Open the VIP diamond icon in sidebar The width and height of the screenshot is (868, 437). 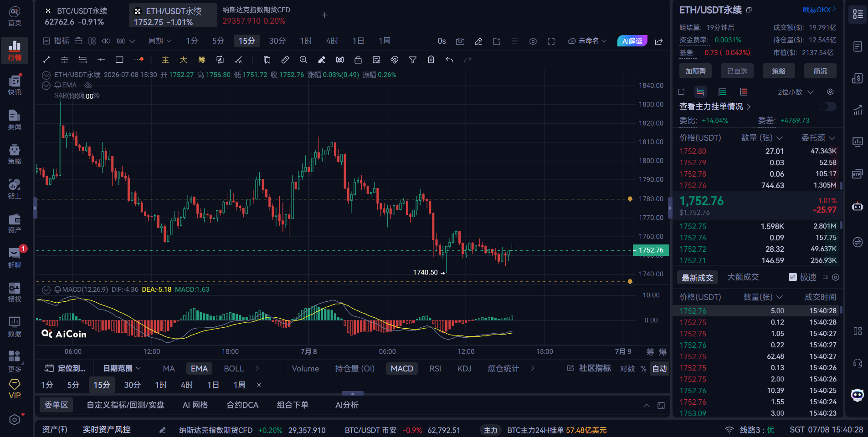(x=15, y=389)
